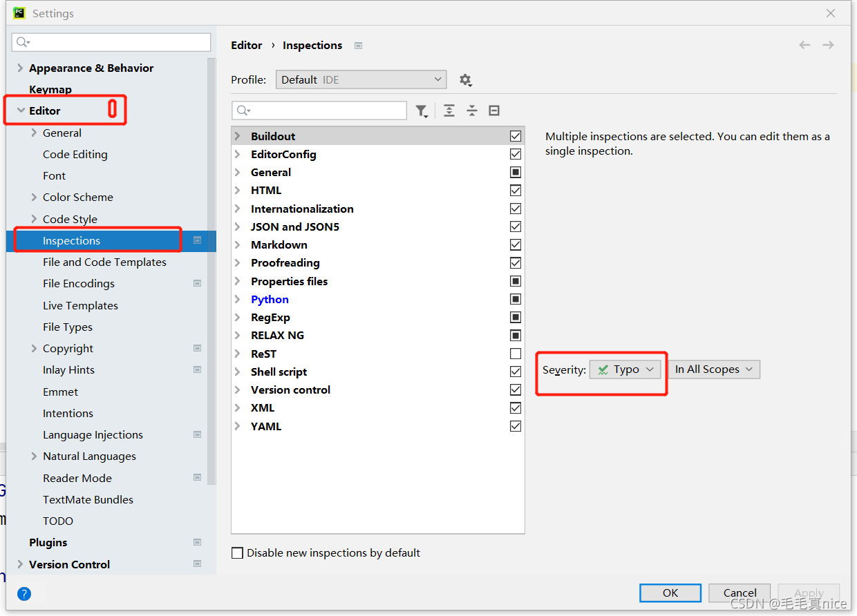857x616 pixels.
Task: Toggle the HTML inspections checkbox
Action: [x=516, y=191]
